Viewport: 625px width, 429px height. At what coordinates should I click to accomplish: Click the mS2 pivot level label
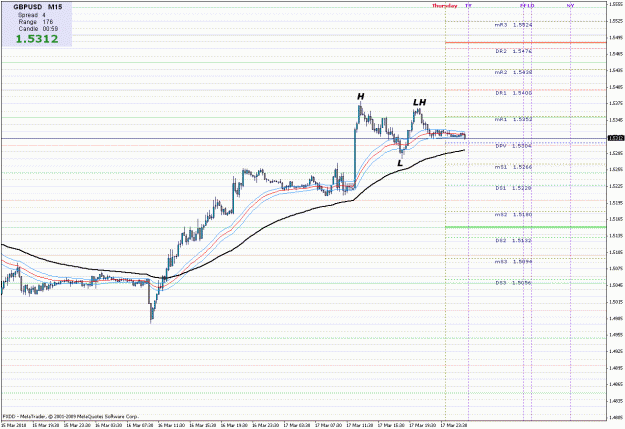pos(513,214)
